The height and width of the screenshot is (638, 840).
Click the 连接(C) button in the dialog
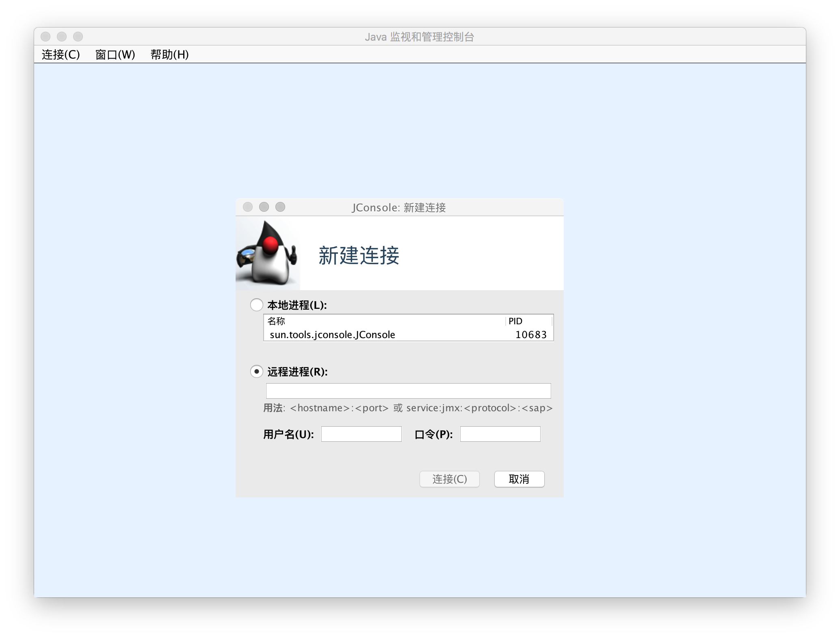click(x=449, y=479)
